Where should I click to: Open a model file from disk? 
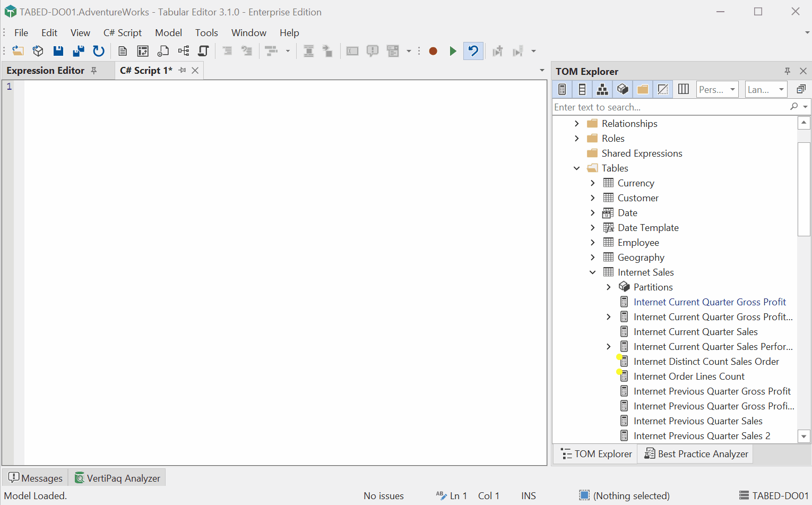tap(18, 50)
